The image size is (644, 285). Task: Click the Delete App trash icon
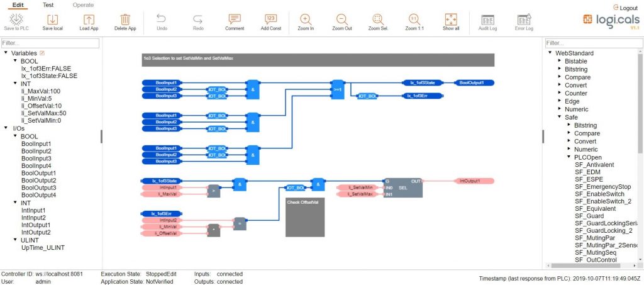(125, 19)
